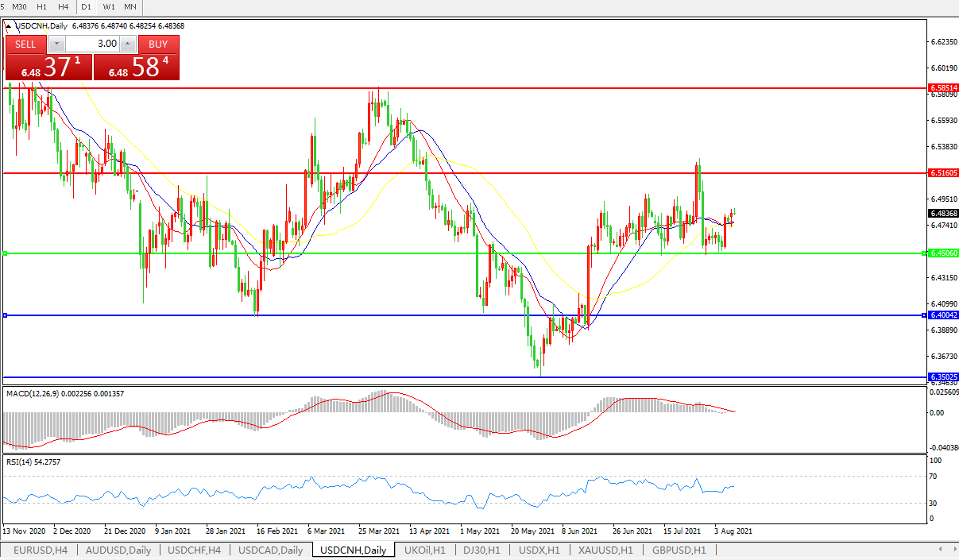Select the D1 timeframe button
This screenshot has width=959, height=560.
point(87,6)
